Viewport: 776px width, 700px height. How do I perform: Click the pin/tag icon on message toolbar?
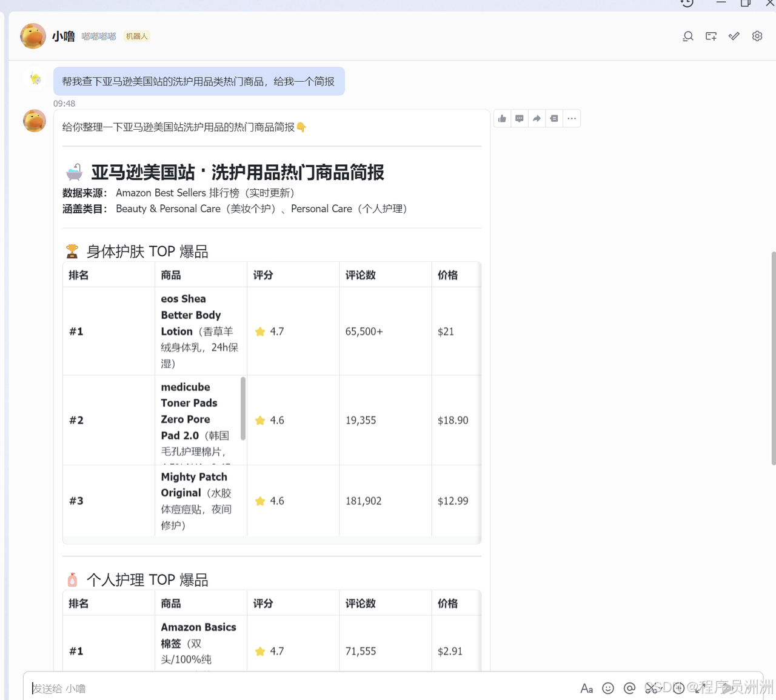554,119
